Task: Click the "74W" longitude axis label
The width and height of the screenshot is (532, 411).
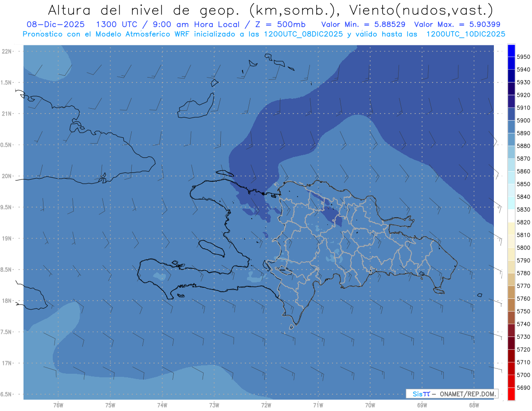Action: [x=162, y=405]
